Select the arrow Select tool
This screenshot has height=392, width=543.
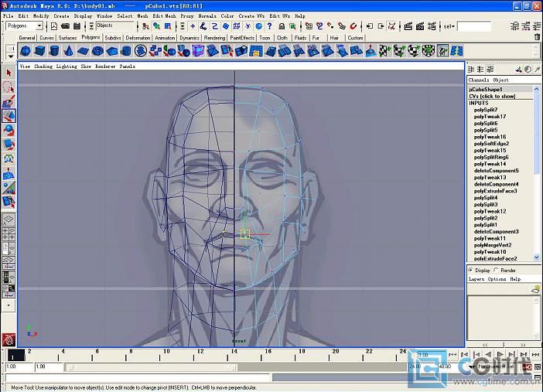tap(9, 73)
